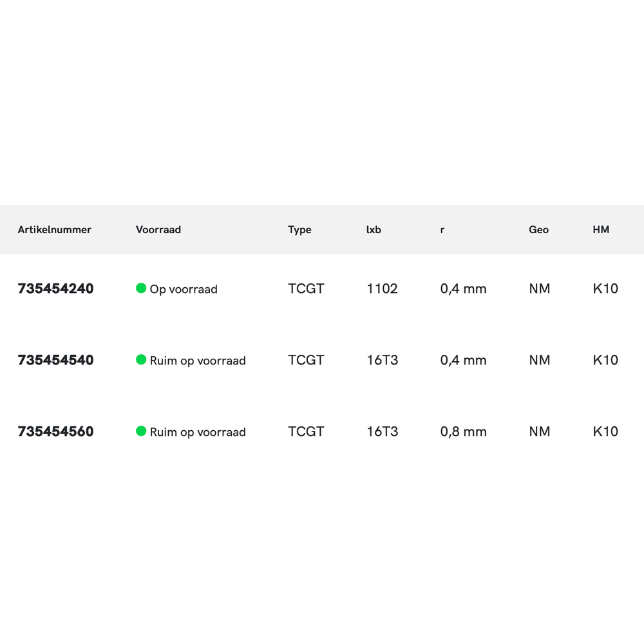Viewport: 644px width, 644px height.
Task: Click K10 in the 735454240 row
Action: coord(605,289)
